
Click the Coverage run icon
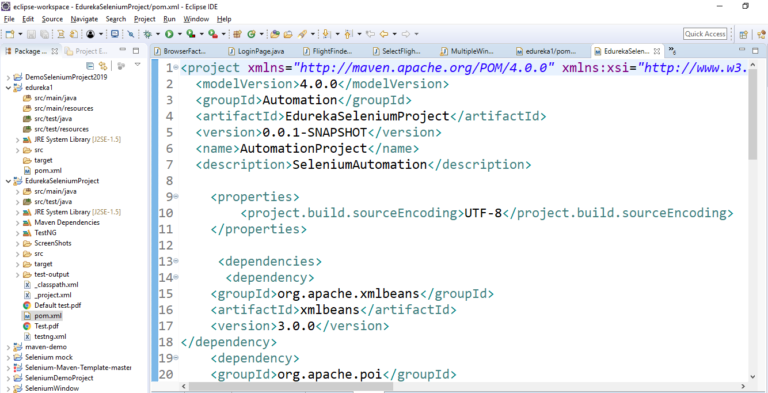191,34
